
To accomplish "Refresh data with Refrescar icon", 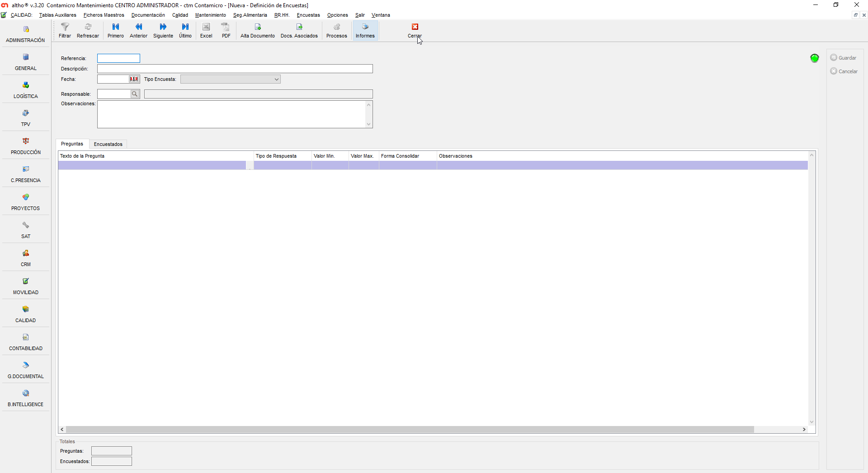I will point(88,28).
